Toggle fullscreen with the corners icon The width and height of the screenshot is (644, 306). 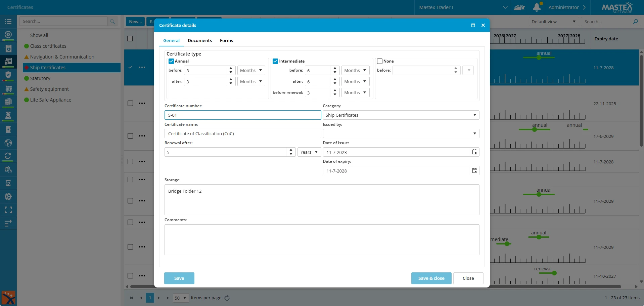(x=8, y=210)
